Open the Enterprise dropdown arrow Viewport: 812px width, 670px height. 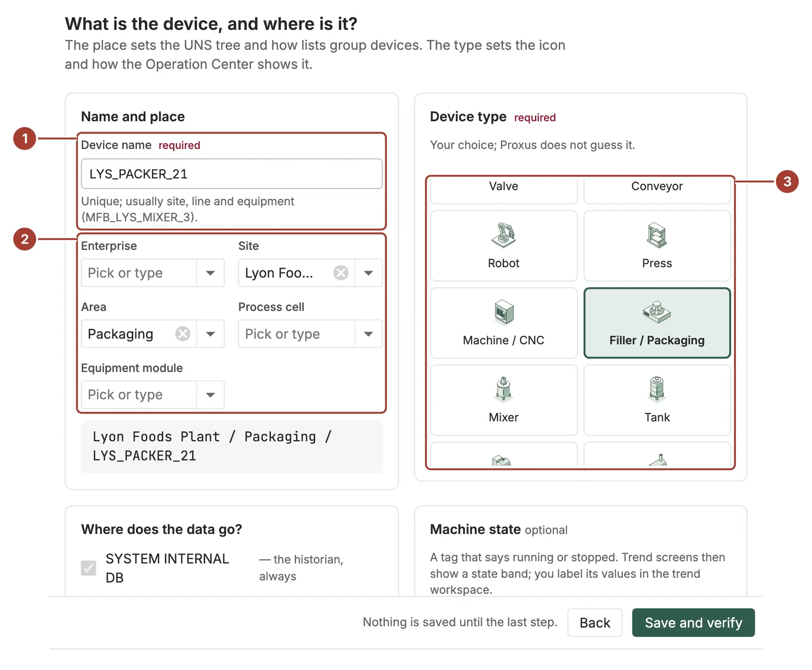[210, 273]
